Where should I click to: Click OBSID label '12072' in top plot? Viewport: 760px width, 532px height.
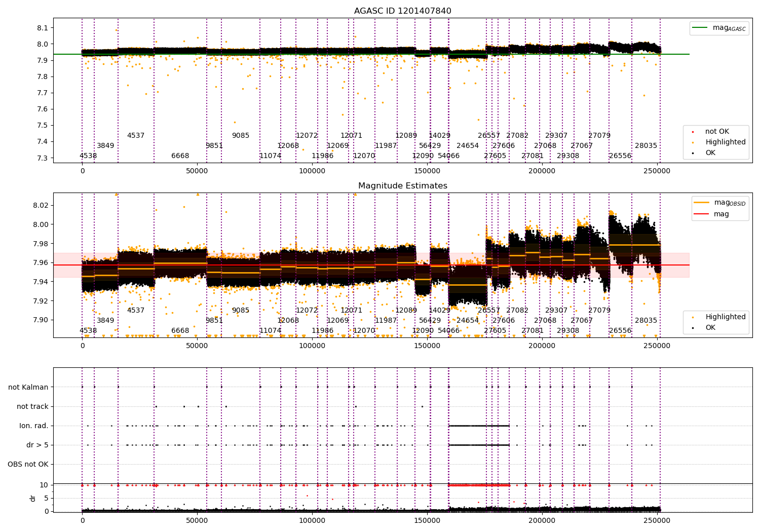click(307, 136)
